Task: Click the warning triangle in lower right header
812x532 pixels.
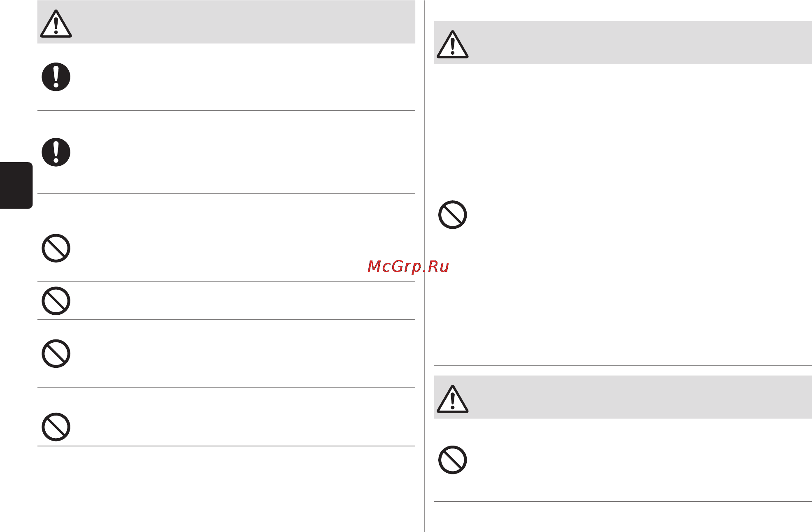Action: (x=452, y=399)
